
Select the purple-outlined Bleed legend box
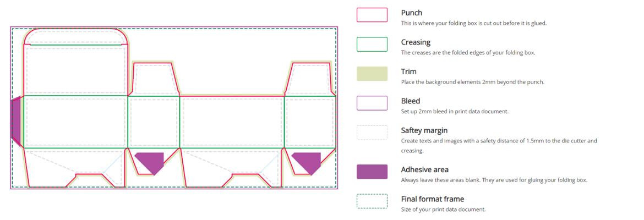click(372, 103)
